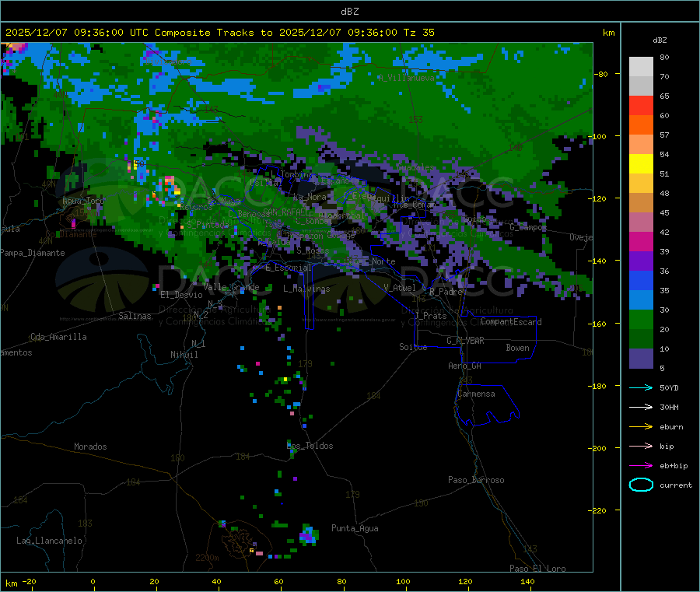This screenshot has width=700, height=592.
Task: Click the '2200m' contour label
Action: click(x=207, y=558)
